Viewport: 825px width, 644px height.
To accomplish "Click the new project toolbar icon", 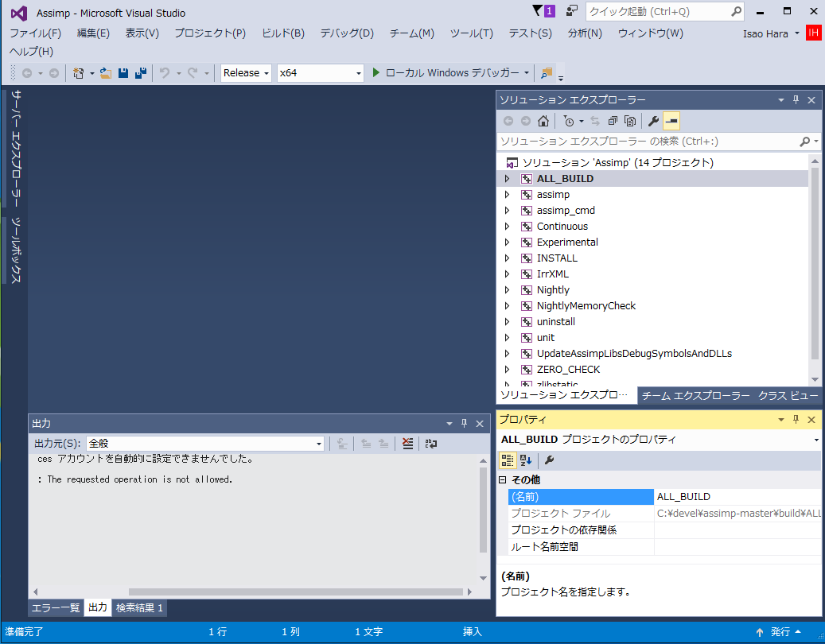I will click(79, 73).
